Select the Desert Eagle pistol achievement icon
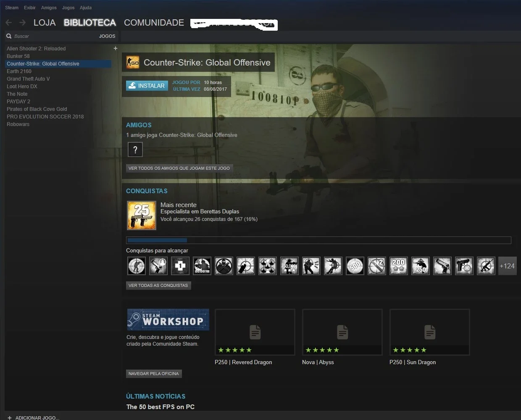The width and height of the screenshot is (521, 420). coord(442,266)
